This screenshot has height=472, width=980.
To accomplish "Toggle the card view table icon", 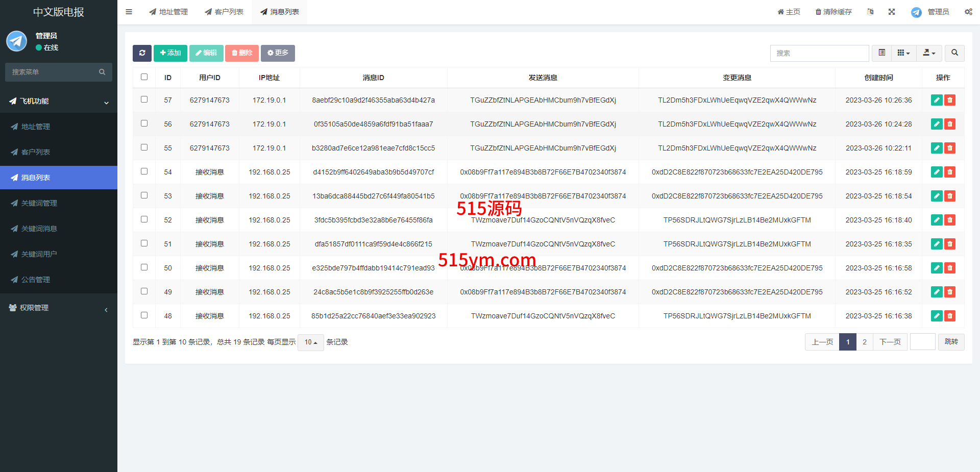I will [882, 53].
